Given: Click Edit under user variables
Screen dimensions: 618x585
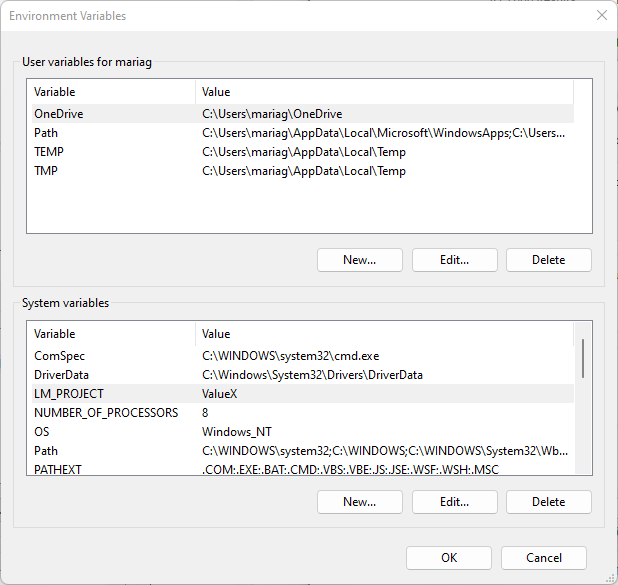Looking at the screenshot, I should (454, 260).
